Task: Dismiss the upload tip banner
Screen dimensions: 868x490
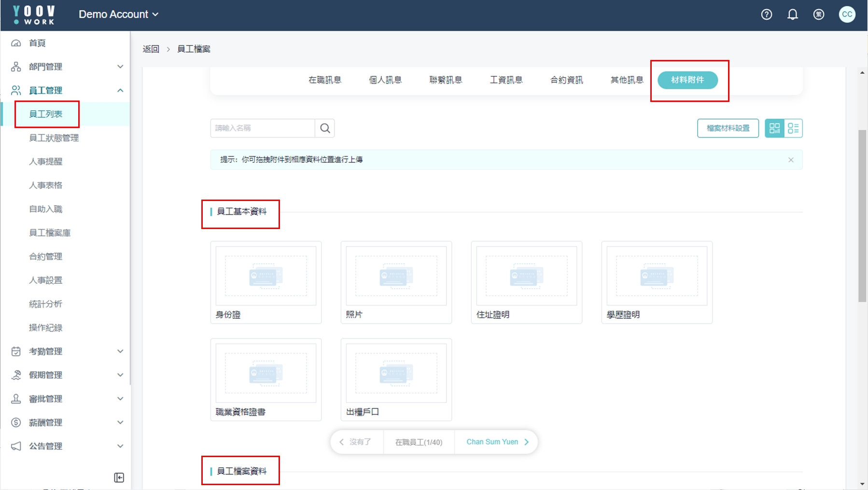Action: pos(791,160)
